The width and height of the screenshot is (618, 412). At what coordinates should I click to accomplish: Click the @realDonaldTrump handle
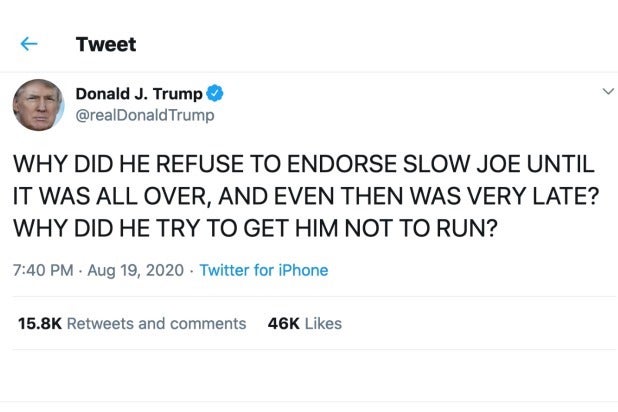pyautogui.click(x=145, y=115)
